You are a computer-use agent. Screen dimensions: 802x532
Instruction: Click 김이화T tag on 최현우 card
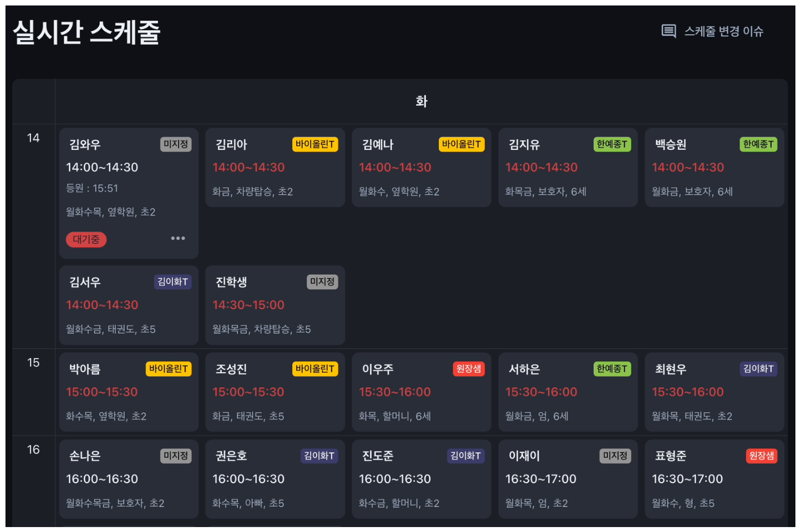click(x=759, y=369)
